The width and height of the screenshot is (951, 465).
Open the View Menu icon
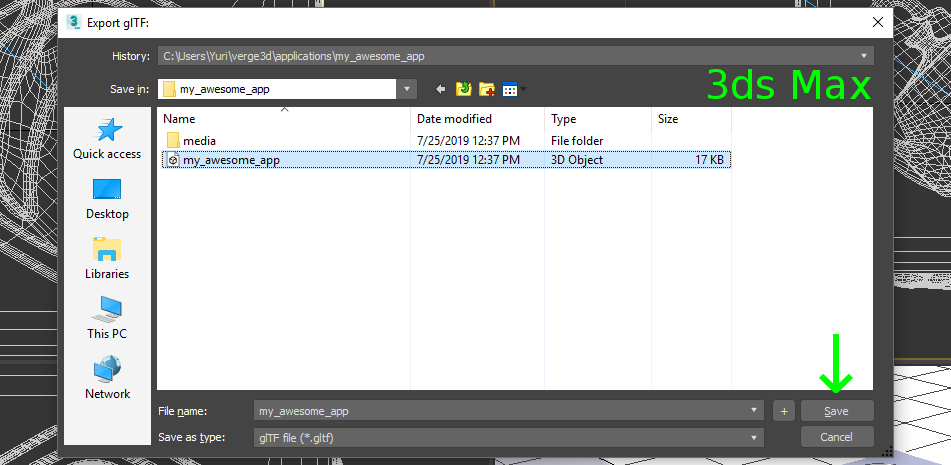coord(510,89)
